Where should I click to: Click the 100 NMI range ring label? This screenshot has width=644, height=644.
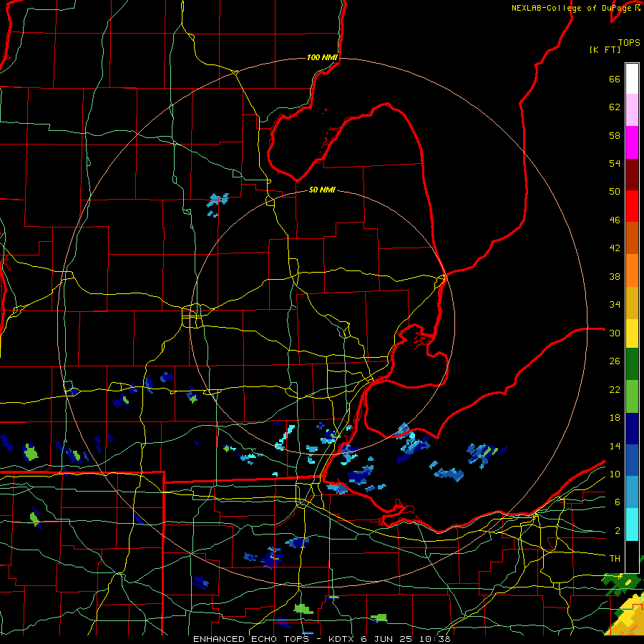tap(323, 57)
